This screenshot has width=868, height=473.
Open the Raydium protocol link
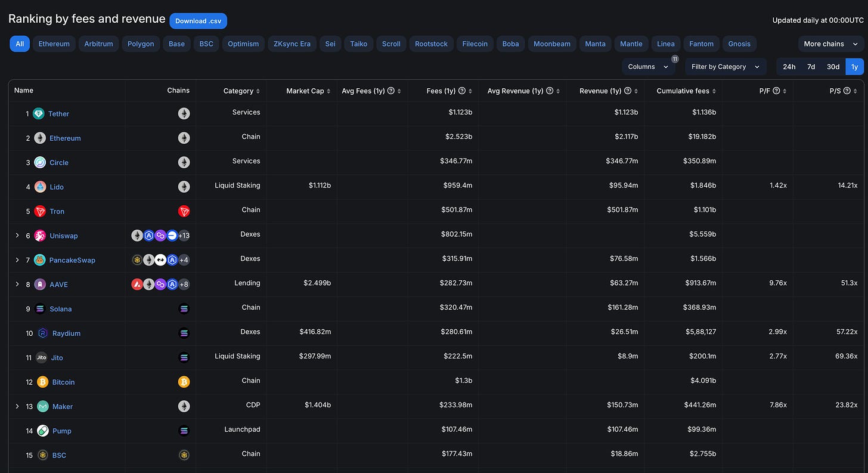click(66, 333)
